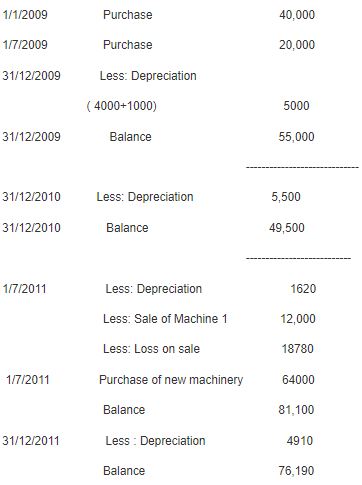The height and width of the screenshot is (485, 362).
Task: Click Less: Depreciation for 31/12/2009
Action: pyautogui.click(x=148, y=76)
